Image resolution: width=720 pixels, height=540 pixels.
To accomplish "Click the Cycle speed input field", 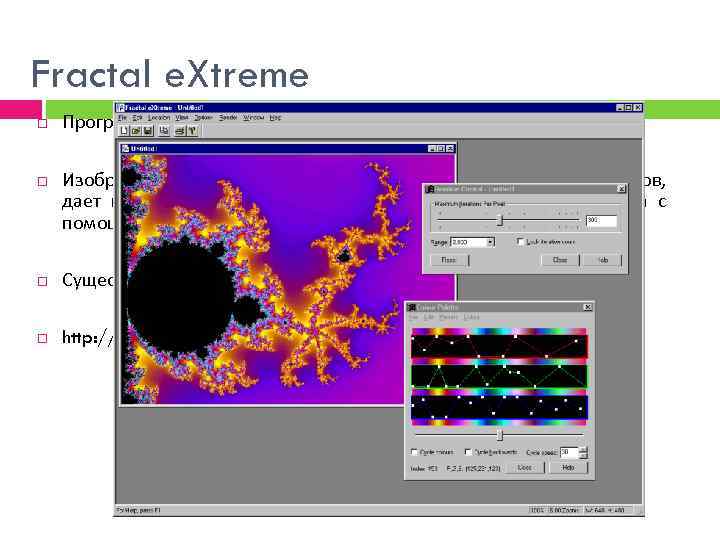I will click(x=569, y=452).
